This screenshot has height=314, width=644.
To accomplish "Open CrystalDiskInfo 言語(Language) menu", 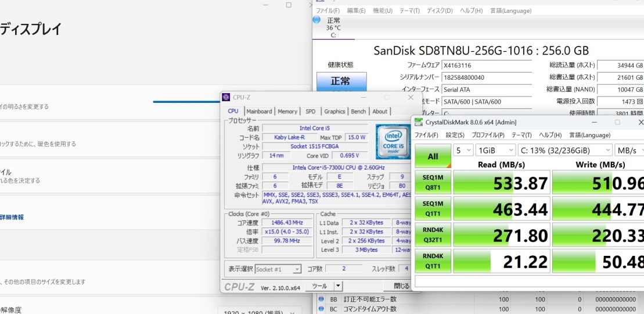I will click(510, 10).
